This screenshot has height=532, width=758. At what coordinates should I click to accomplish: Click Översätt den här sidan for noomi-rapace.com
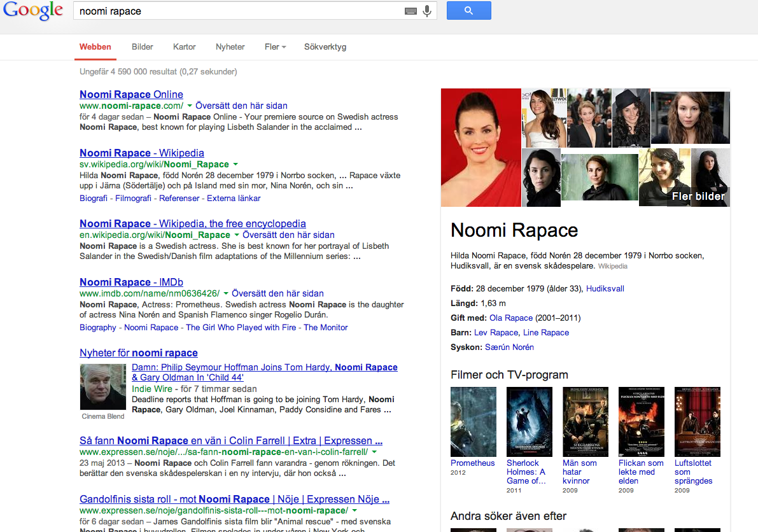coord(241,106)
